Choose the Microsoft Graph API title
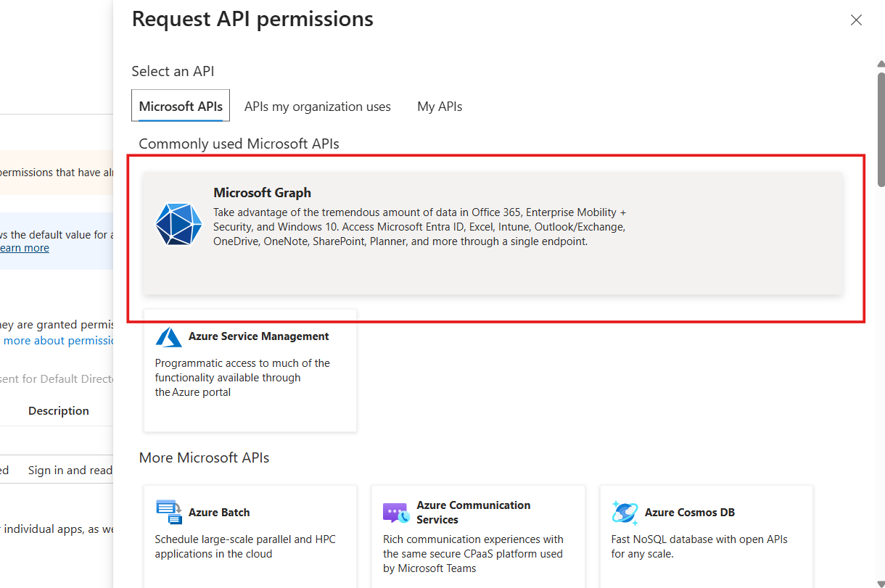 click(x=262, y=193)
